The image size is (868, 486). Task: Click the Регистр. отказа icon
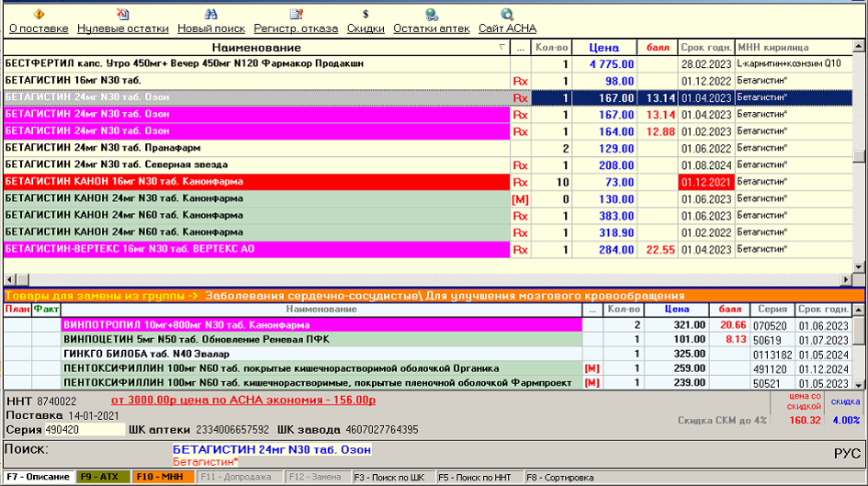tap(296, 14)
